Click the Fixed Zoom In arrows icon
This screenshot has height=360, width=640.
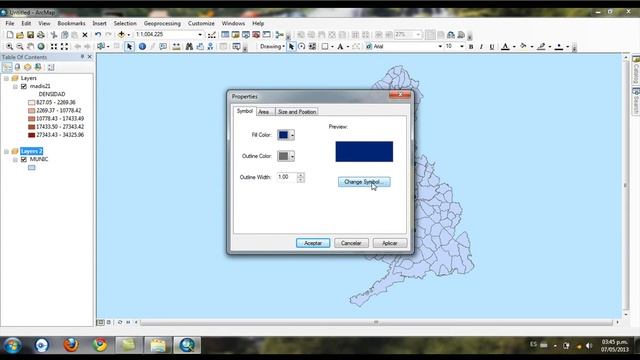click(54, 47)
